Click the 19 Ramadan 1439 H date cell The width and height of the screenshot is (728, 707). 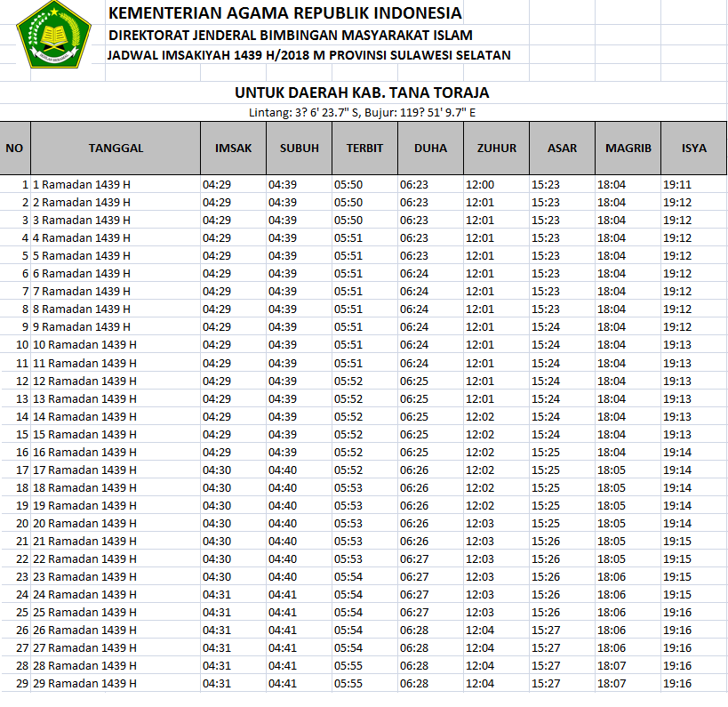click(x=116, y=506)
